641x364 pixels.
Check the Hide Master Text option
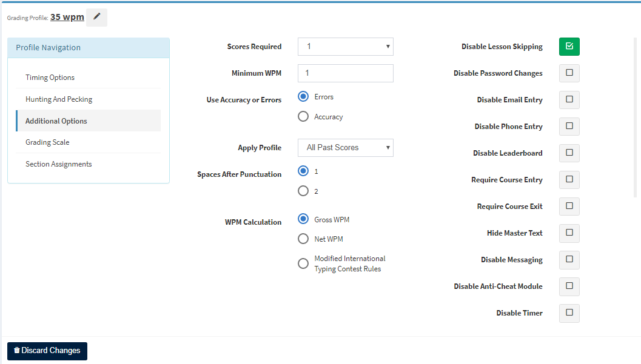click(569, 233)
